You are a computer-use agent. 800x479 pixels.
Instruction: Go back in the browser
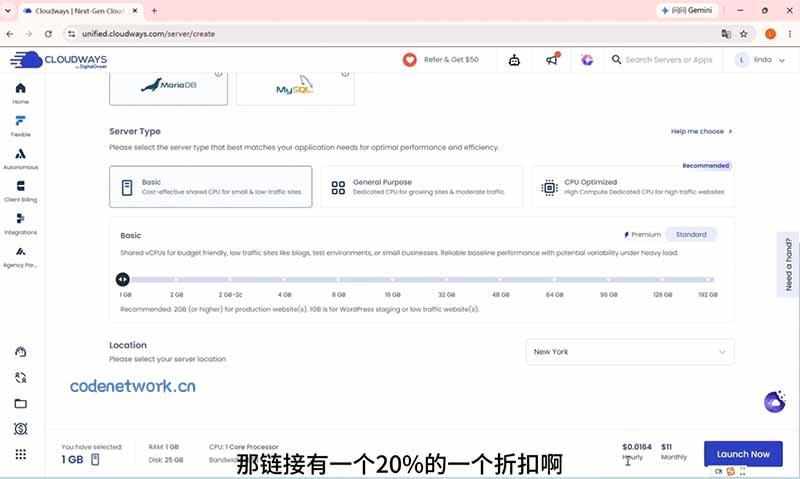point(10,34)
